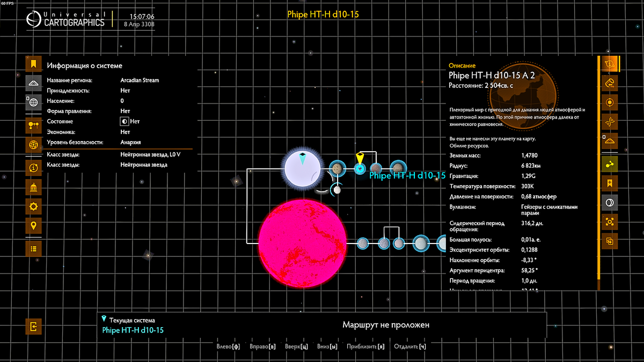Select the small white moon below first planet
The image size is (644, 362).
pos(337,189)
